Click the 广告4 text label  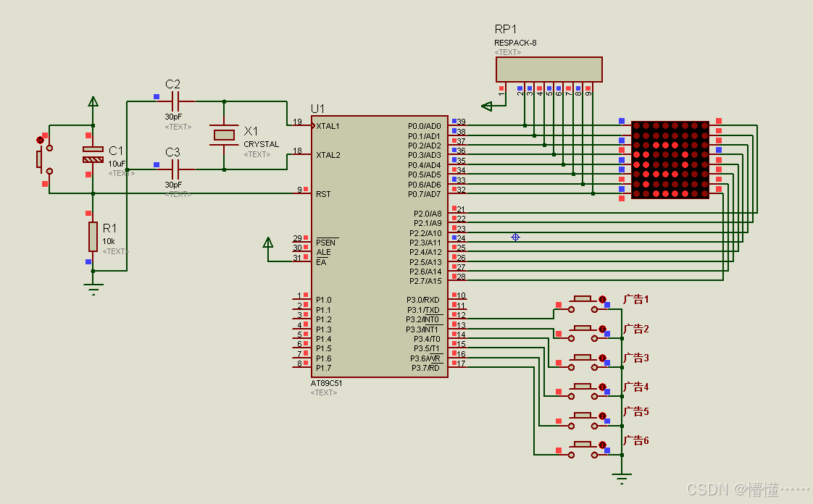coord(635,387)
